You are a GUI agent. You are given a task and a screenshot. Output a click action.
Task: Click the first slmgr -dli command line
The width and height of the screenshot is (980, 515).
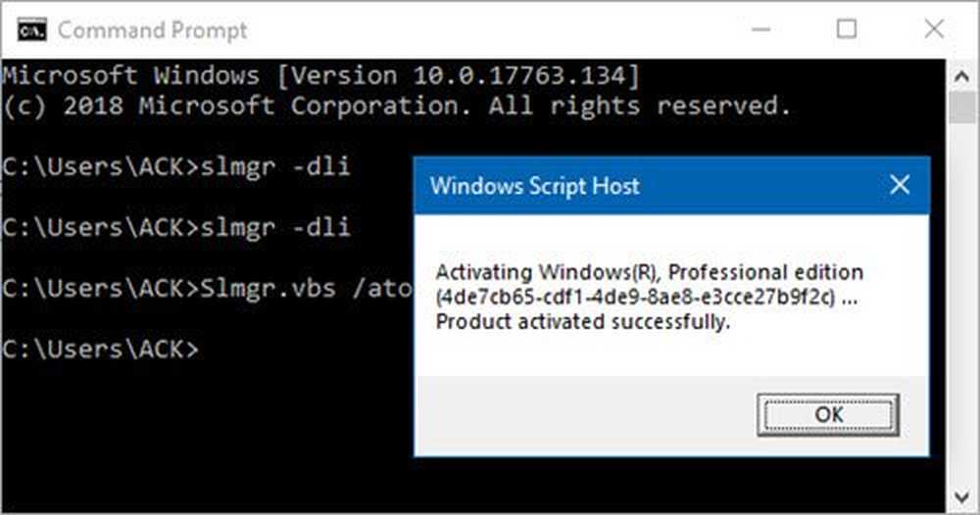click(x=176, y=167)
